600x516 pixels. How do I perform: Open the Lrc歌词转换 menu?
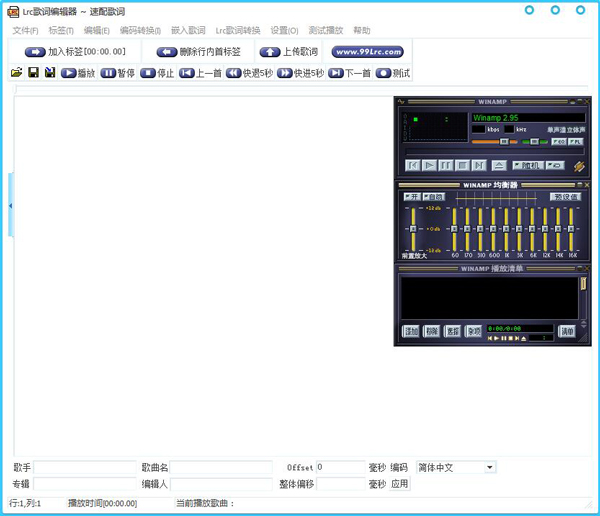(x=238, y=30)
